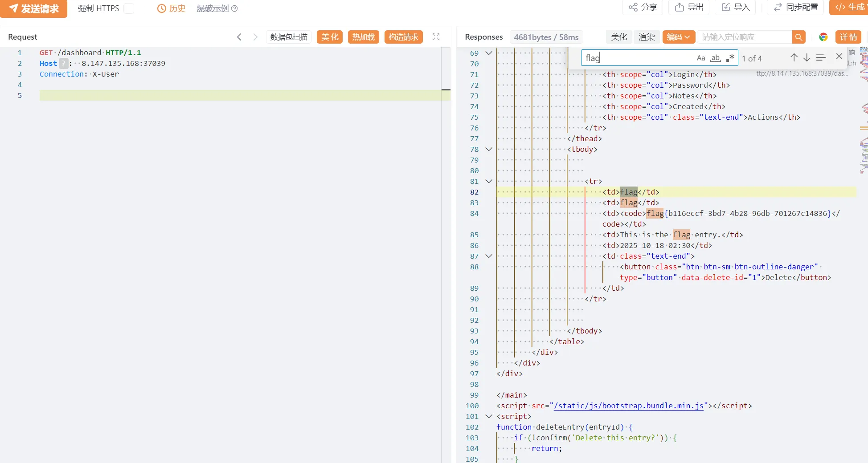Jump to previous find match arrow

[x=794, y=57]
